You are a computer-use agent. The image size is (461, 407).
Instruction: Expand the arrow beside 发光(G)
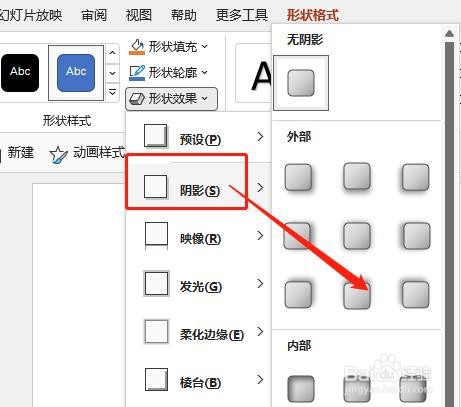(x=260, y=284)
